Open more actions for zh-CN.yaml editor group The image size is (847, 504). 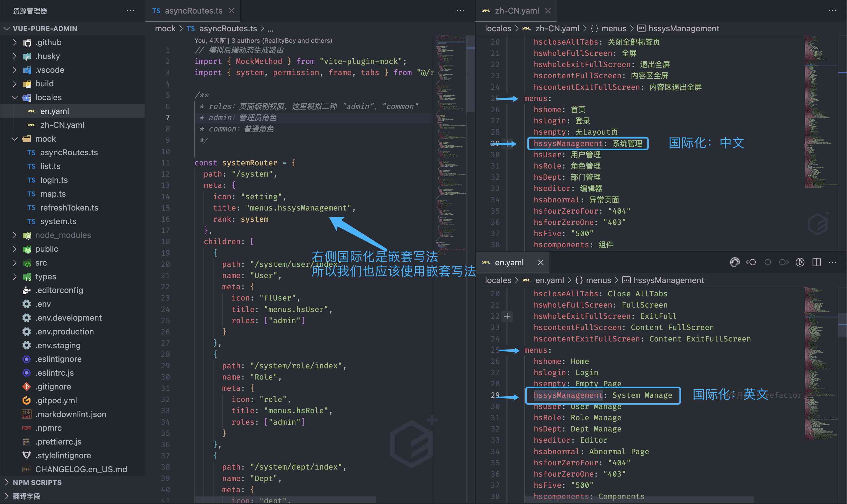[832, 11]
